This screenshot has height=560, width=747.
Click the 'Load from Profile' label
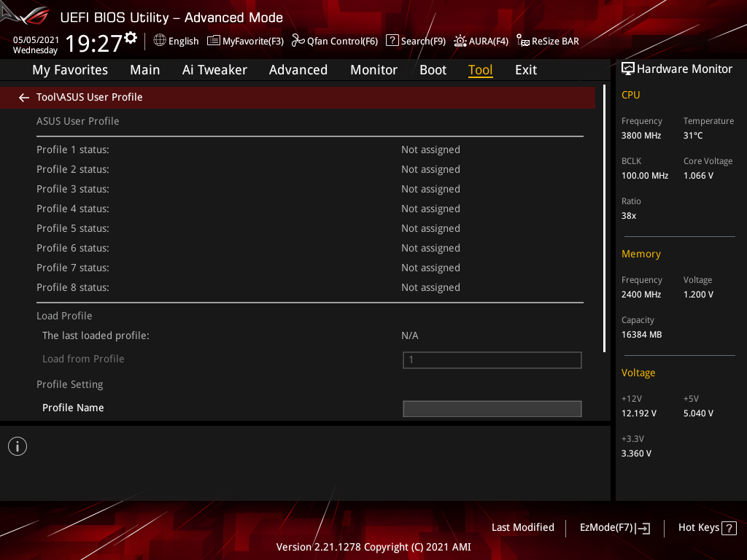[x=83, y=359]
